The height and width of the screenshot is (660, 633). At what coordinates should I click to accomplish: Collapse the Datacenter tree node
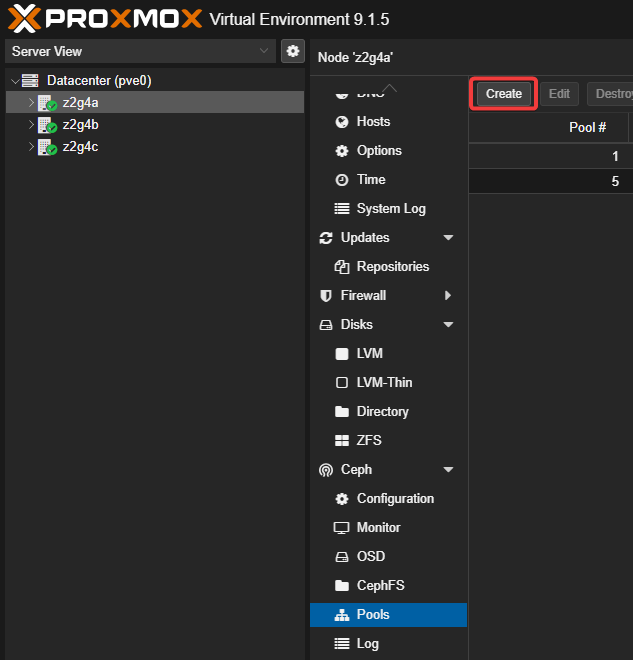point(14,81)
